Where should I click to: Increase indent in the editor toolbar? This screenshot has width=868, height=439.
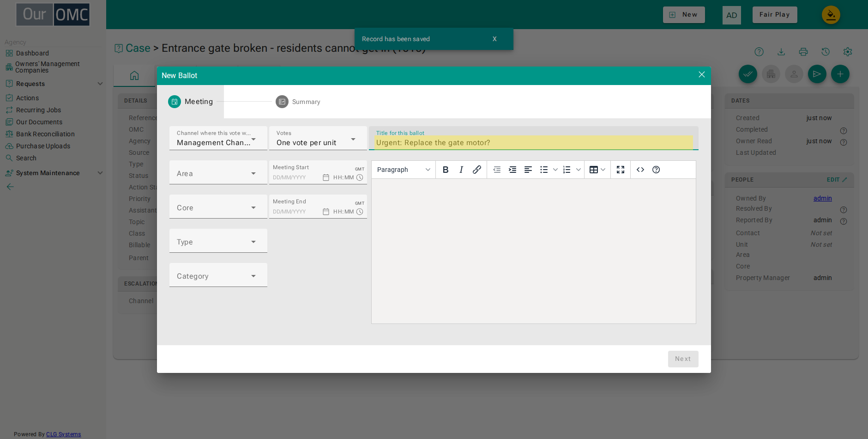coord(512,170)
